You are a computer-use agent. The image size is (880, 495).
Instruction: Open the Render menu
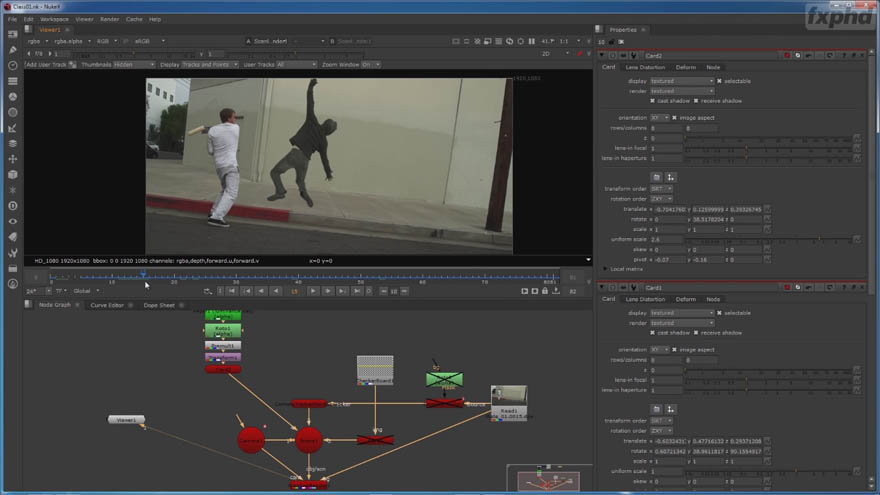(x=109, y=19)
